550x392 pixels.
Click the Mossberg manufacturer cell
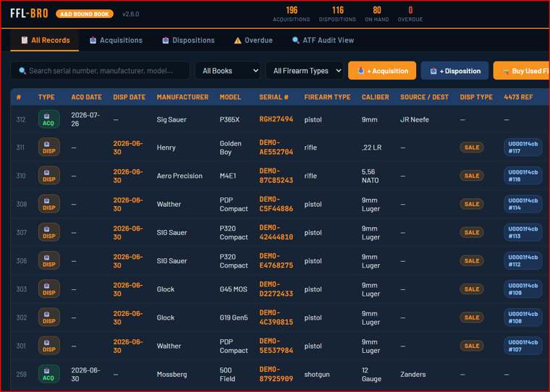click(172, 375)
